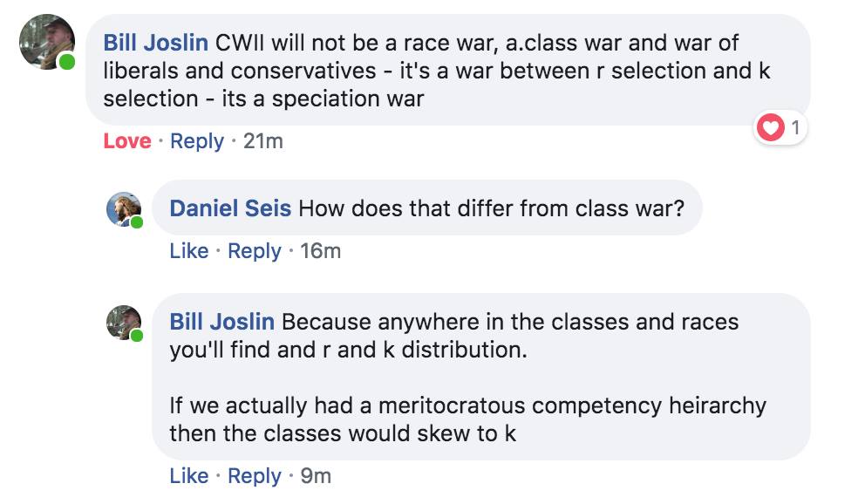This screenshot has height=504, width=865.
Task: Reply to Daniel Seis's comment
Action: pyautogui.click(x=254, y=251)
